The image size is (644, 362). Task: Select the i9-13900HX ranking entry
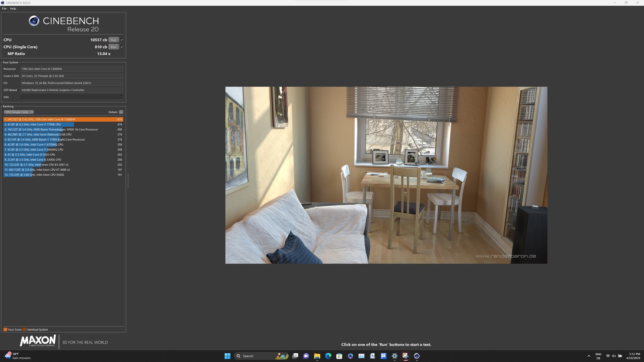pyautogui.click(x=63, y=119)
